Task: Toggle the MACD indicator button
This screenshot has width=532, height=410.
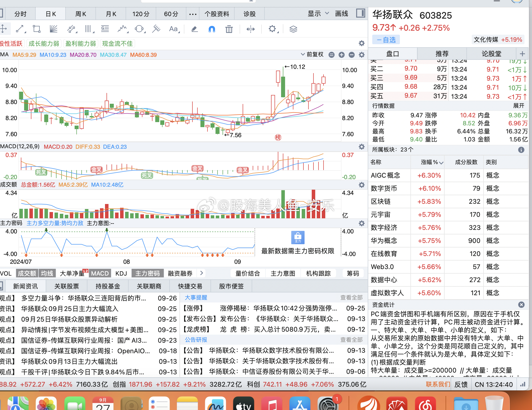Action: click(100, 273)
